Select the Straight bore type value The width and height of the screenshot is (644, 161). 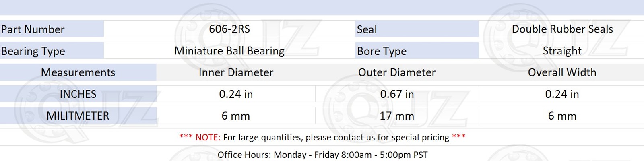point(562,51)
